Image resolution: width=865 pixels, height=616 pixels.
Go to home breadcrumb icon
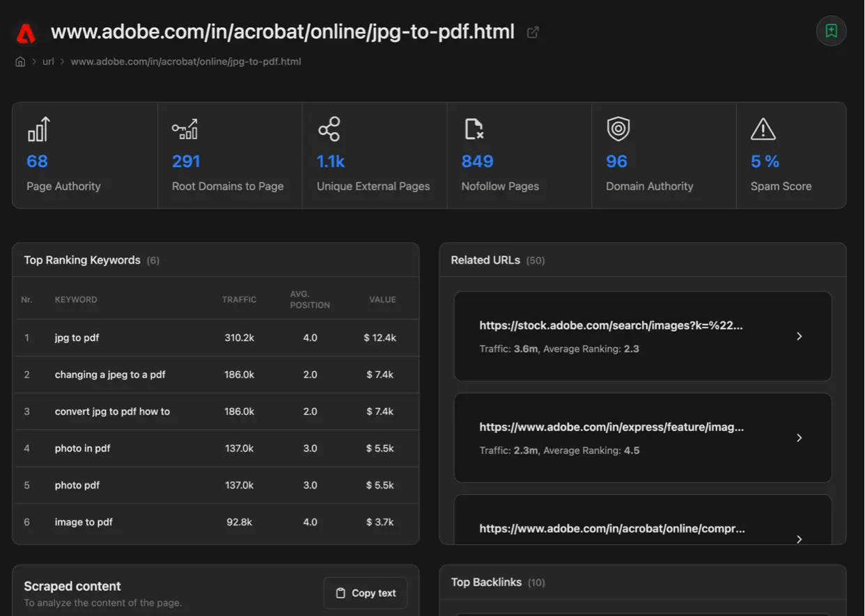(x=20, y=61)
